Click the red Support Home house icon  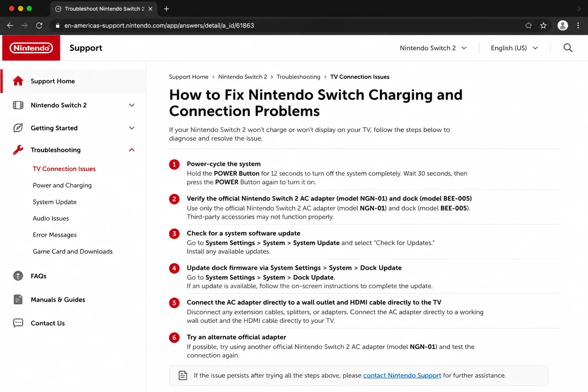point(18,81)
